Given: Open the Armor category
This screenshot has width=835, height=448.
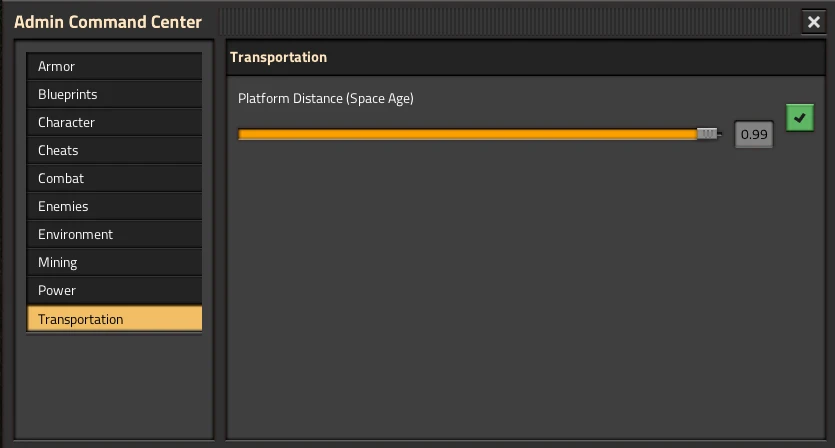Looking at the screenshot, I should (114, 66).
